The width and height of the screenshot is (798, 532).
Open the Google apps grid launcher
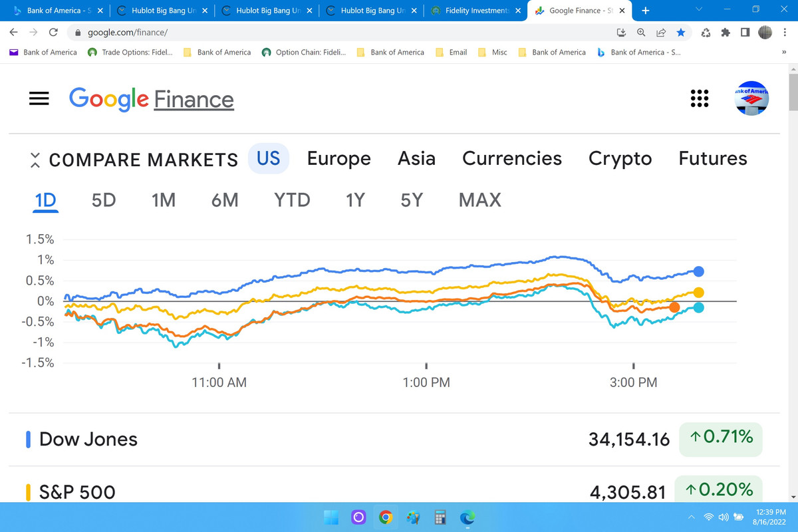699,98
